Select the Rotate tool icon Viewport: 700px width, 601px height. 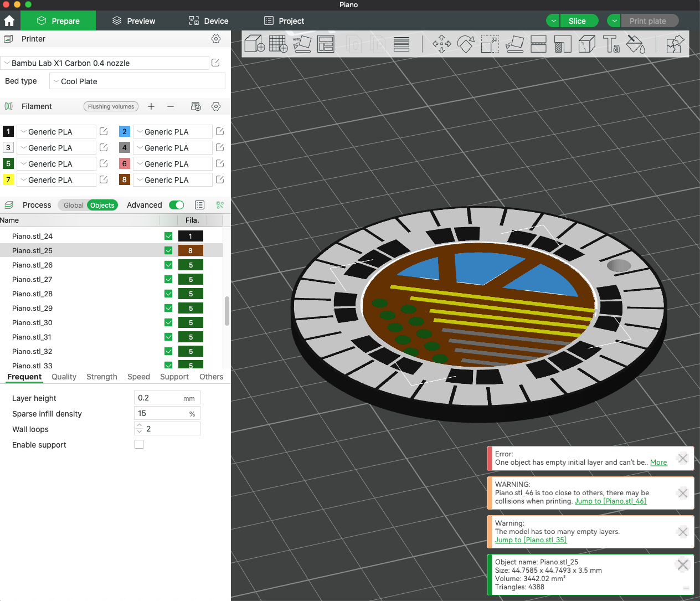click(466, 44)
